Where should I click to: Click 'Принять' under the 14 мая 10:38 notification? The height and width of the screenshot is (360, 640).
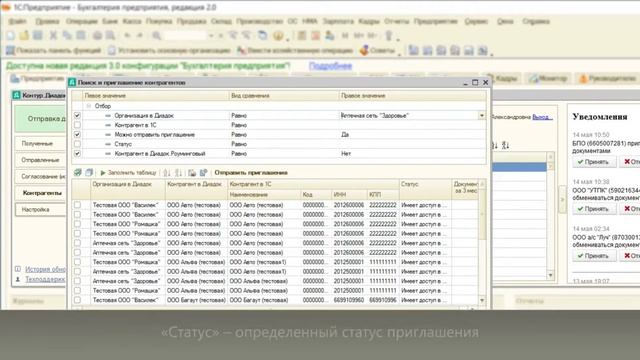pos(594,209)
